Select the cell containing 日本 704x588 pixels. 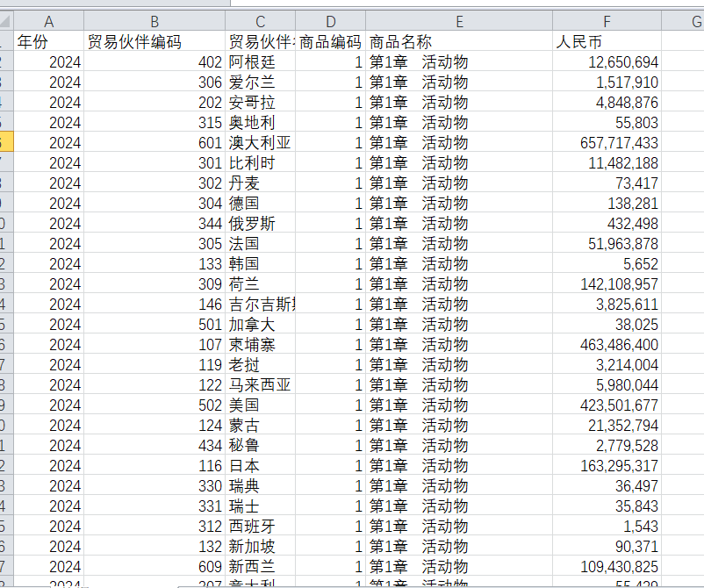pos(260,465)
